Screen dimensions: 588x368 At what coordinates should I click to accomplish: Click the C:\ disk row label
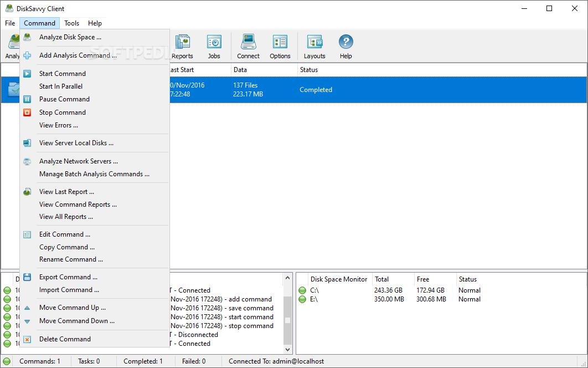click(x=314, y=290)
